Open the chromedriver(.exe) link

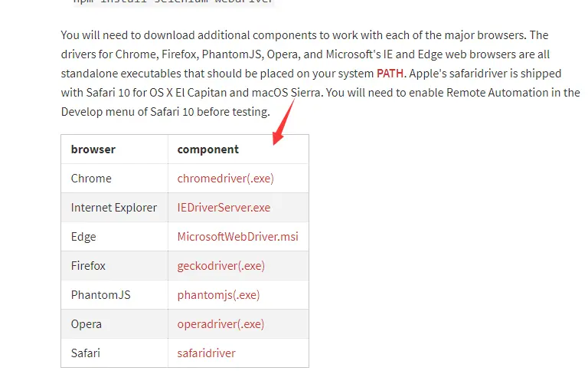(x=225, y=179)
